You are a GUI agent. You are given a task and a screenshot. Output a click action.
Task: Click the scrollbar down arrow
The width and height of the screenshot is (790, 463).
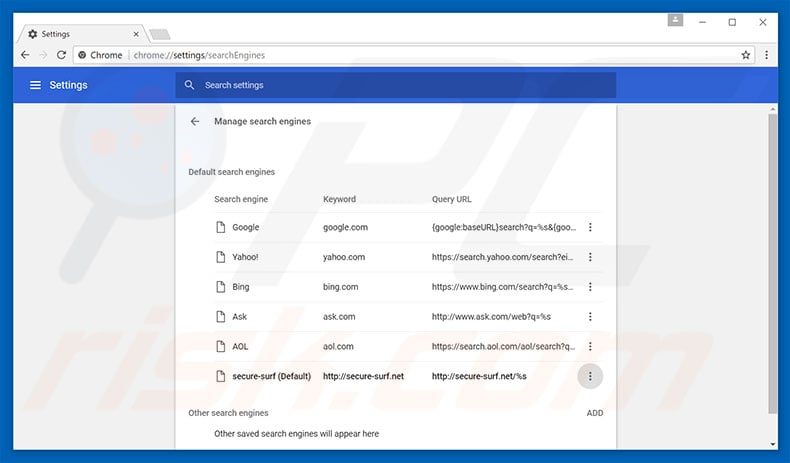point(773,444)
